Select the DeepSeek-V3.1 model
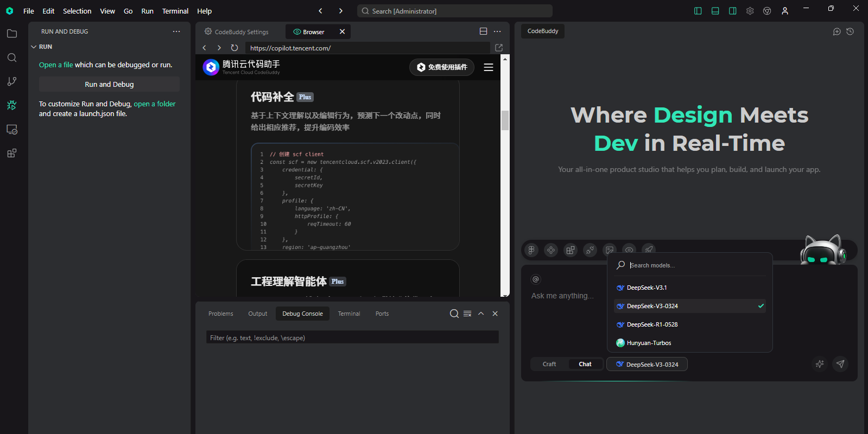This screenshot has width=868, height=434. [x=689, y=288]
